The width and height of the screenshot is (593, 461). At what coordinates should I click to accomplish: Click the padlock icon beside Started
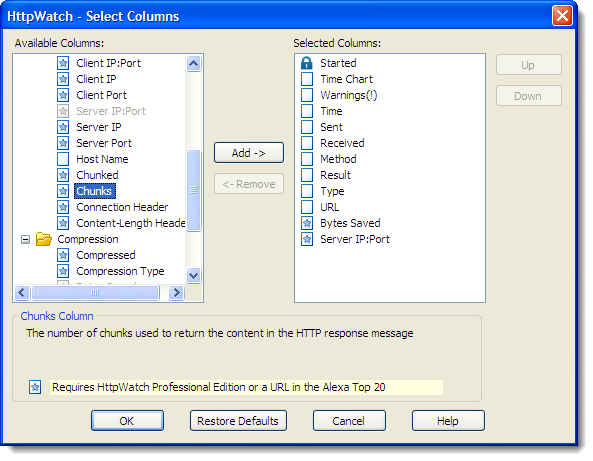coord(307,63)
